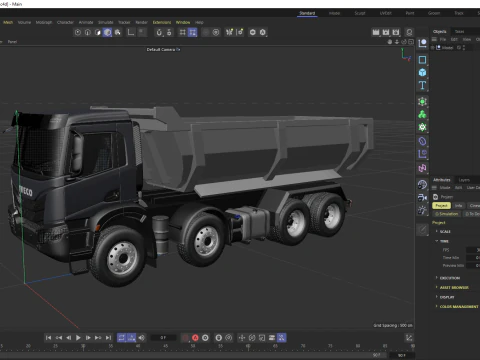Open the Default Camera dropdown
This screenshot has width=480, height=360.
click(163, 49)
